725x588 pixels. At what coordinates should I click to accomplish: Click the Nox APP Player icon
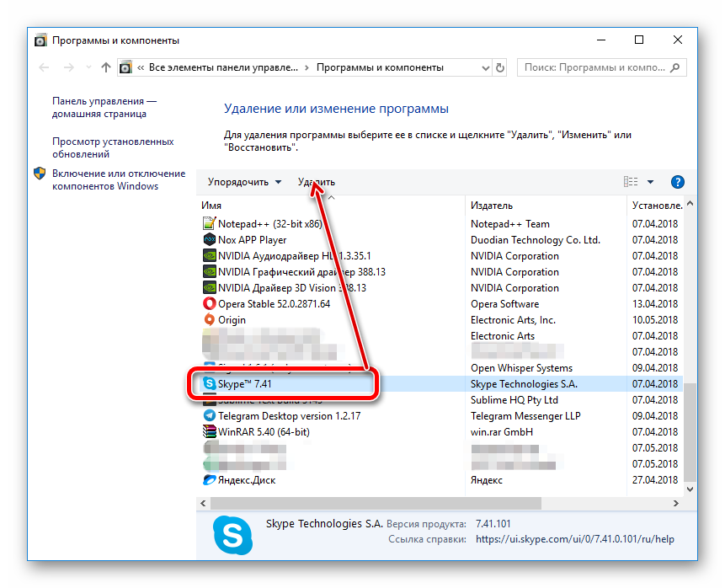tap(210, 240)
